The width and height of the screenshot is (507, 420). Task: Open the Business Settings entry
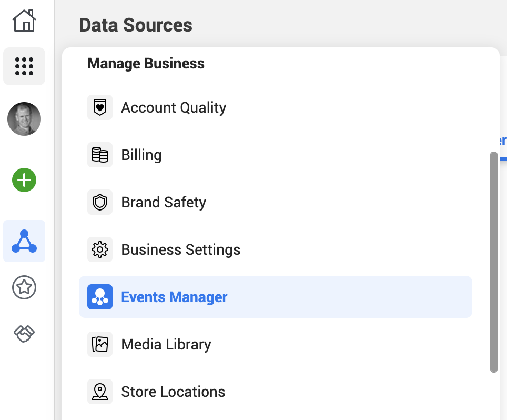276,249
